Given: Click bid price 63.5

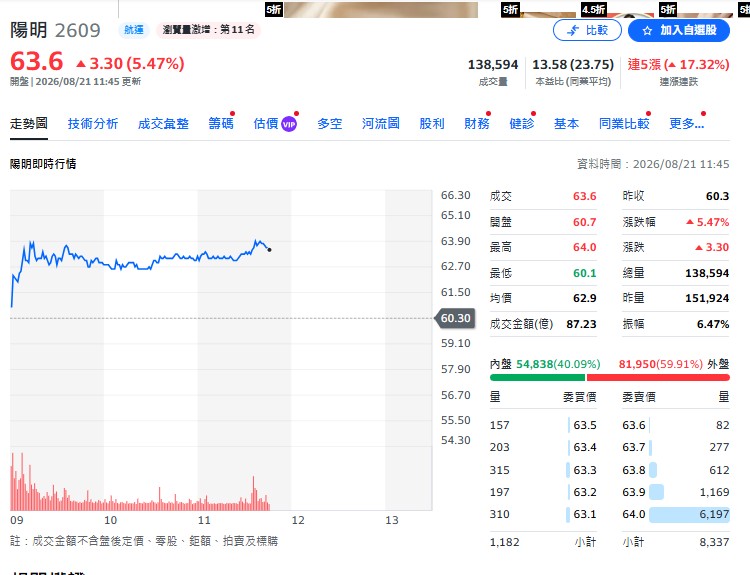Looking at the screenshot, I should (585, 425).
